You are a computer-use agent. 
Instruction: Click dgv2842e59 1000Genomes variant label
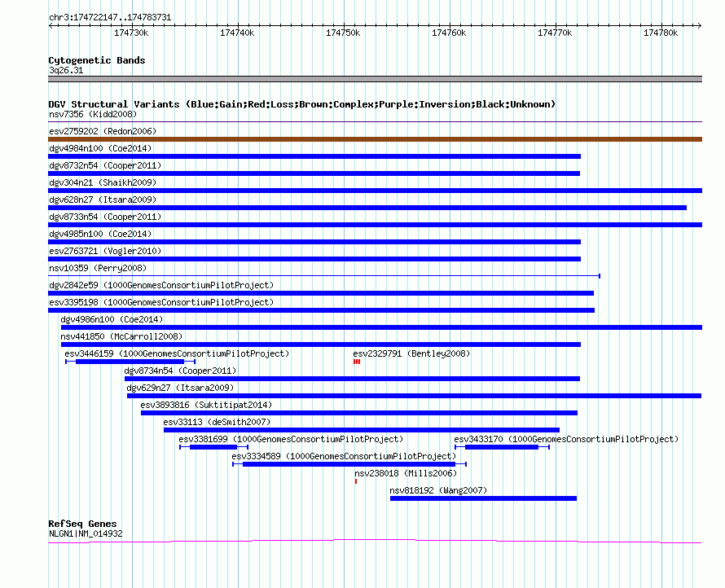point(161,285)
